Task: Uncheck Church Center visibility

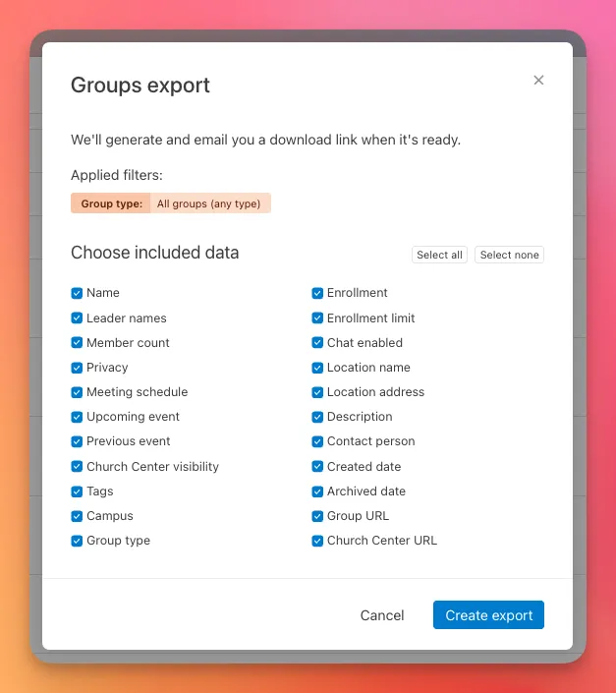Action: [x=77, y=467]
